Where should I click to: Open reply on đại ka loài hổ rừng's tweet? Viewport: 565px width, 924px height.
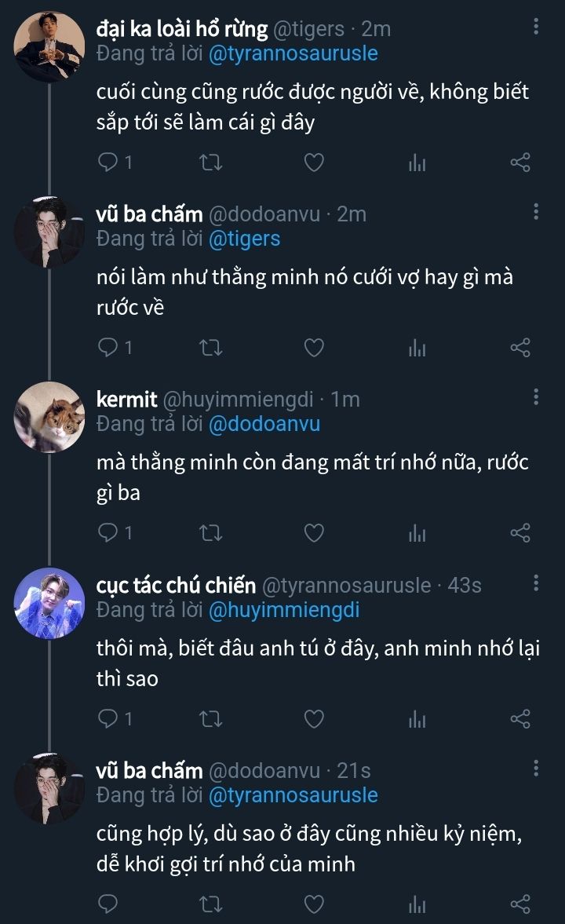[x=108, y=163]
